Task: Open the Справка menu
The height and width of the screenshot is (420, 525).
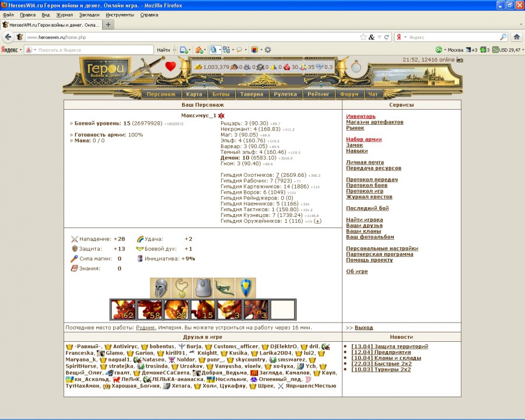Action: (149, 15)
